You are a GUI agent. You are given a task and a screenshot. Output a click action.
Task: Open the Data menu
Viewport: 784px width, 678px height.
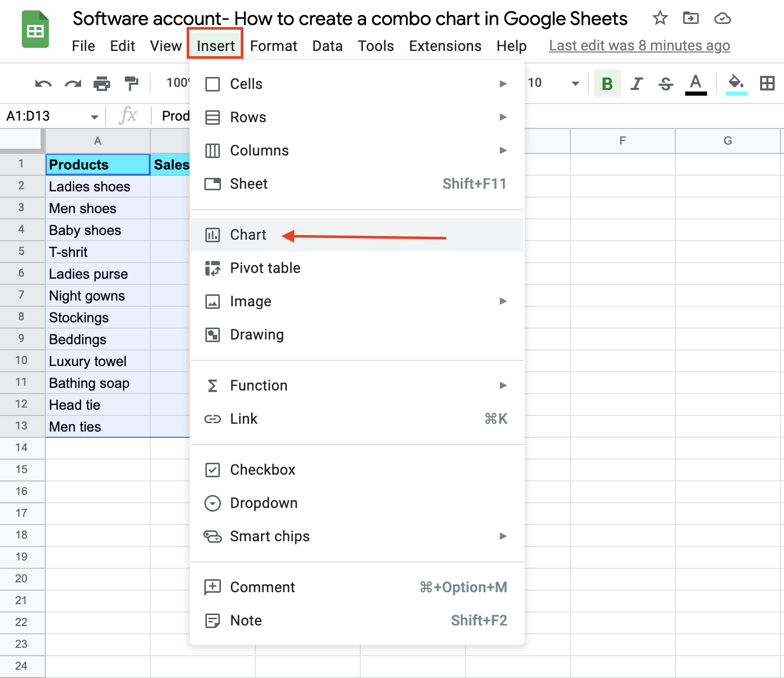click(x=327, y=46)
